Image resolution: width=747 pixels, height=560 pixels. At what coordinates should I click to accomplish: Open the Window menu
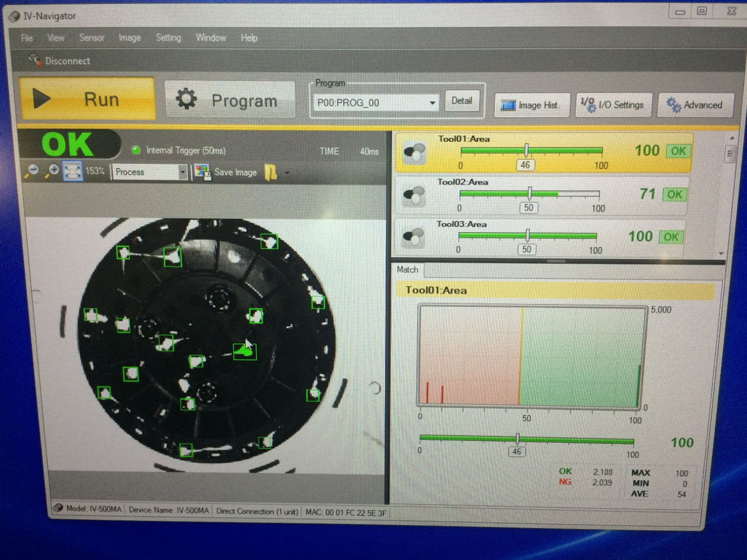coord(211,38)
